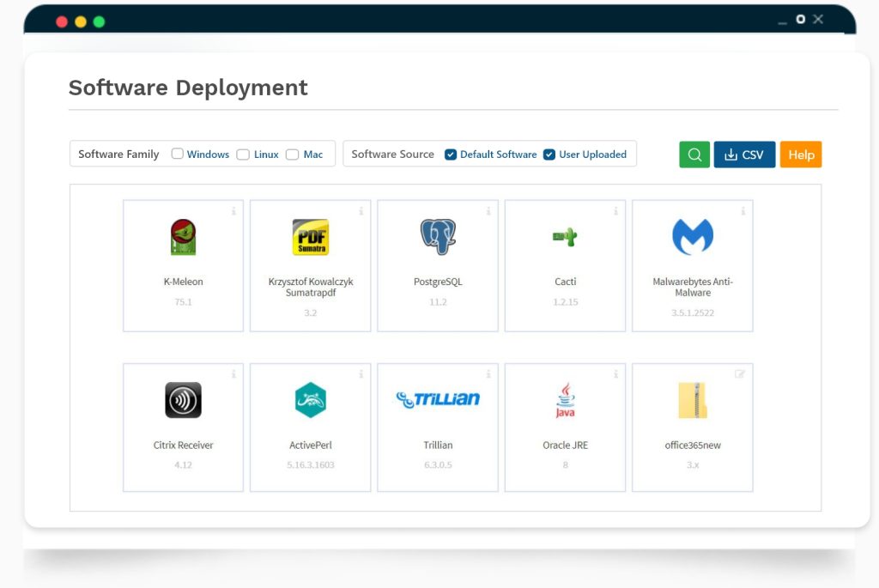This screenshot has width=879, height=588.
Task: Show info for PostgreSQL card
Action: 488,211
